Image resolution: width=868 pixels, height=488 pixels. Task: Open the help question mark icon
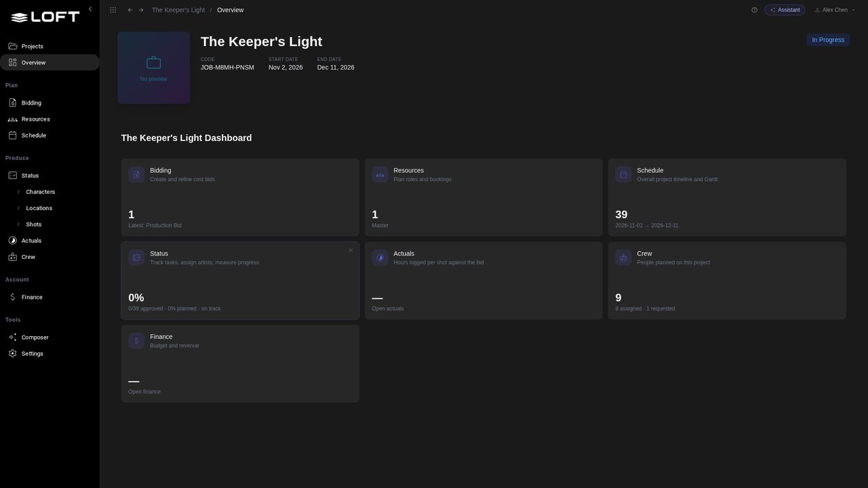click(754, 10)
